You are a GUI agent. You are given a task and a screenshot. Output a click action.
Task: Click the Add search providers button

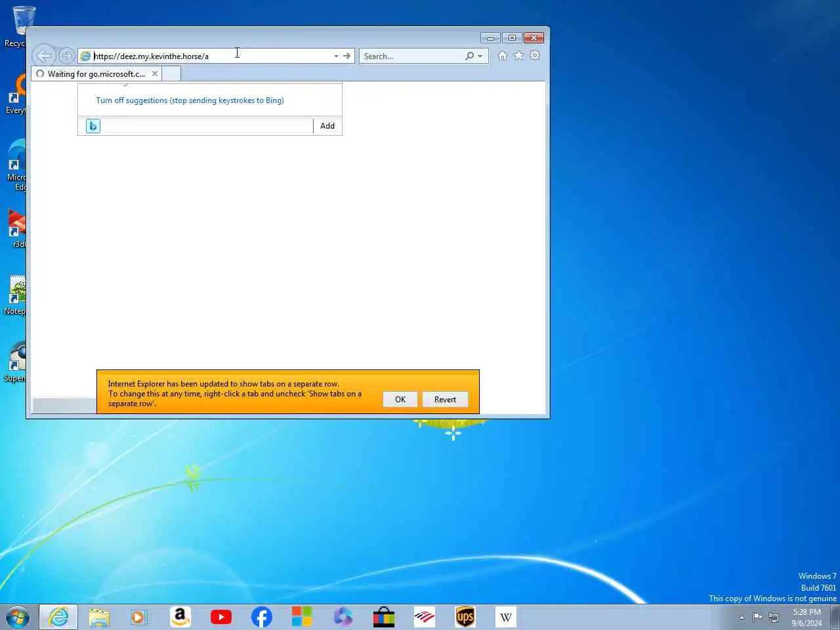pyautogui.click(x=327, y=125)
